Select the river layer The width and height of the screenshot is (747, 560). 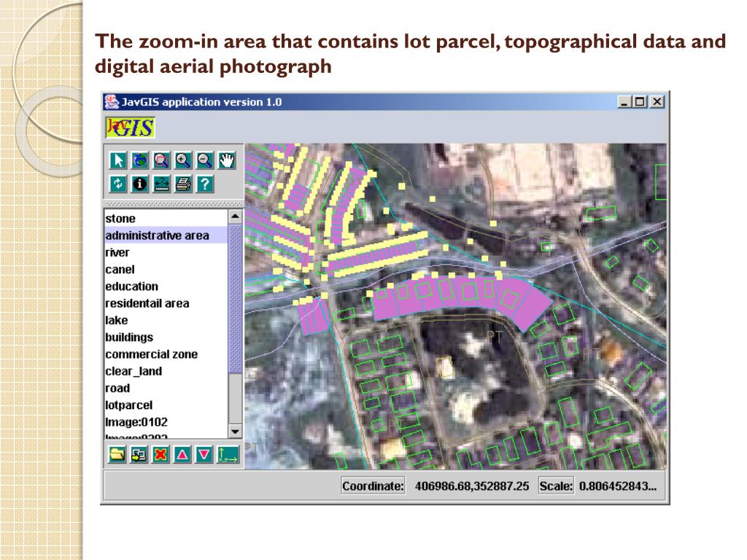pyautogui.click(x=166, y=252)
